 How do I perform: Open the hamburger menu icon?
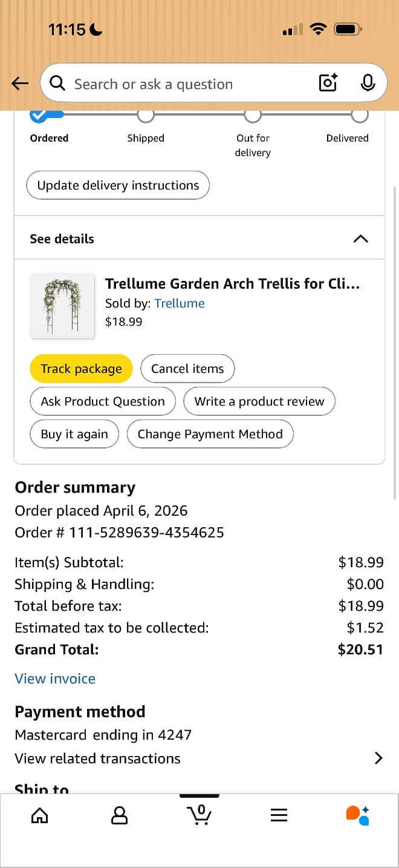(279, 815)
